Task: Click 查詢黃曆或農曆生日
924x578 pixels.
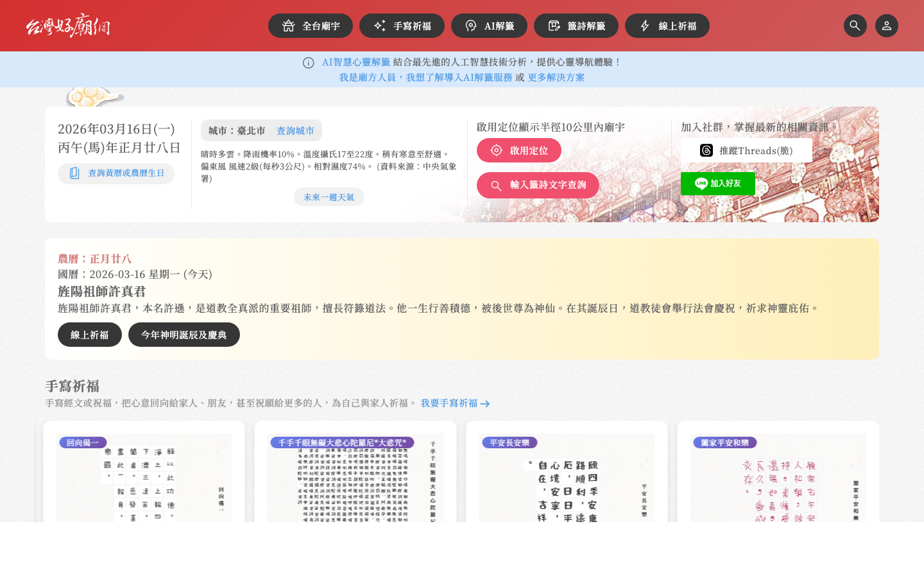Action: coord(116,173)
